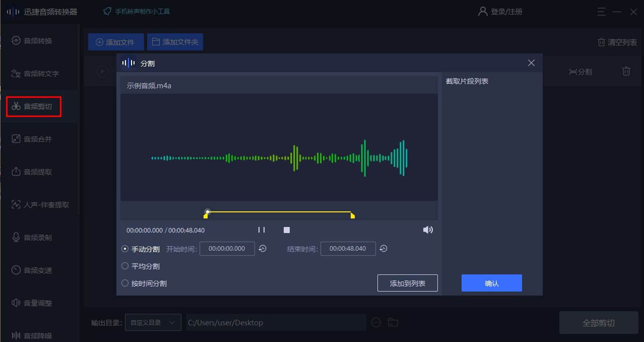Click the output path field C:/Users/user/Desktop
The width and height of the screenshot is (644, 342).
(x=276, y=323)
